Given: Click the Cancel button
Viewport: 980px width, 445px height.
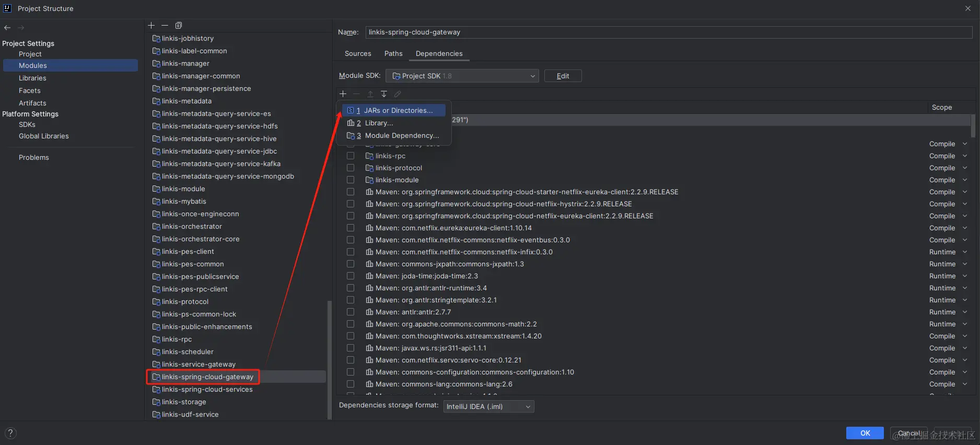Looking at the screenshot, I should pyautogui.click(x=909, y=433).
